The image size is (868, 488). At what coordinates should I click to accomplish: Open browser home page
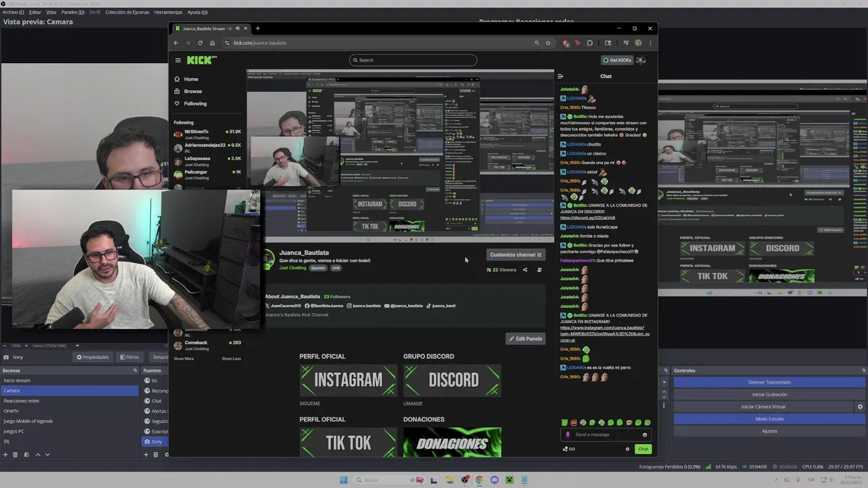coord(212,43)
